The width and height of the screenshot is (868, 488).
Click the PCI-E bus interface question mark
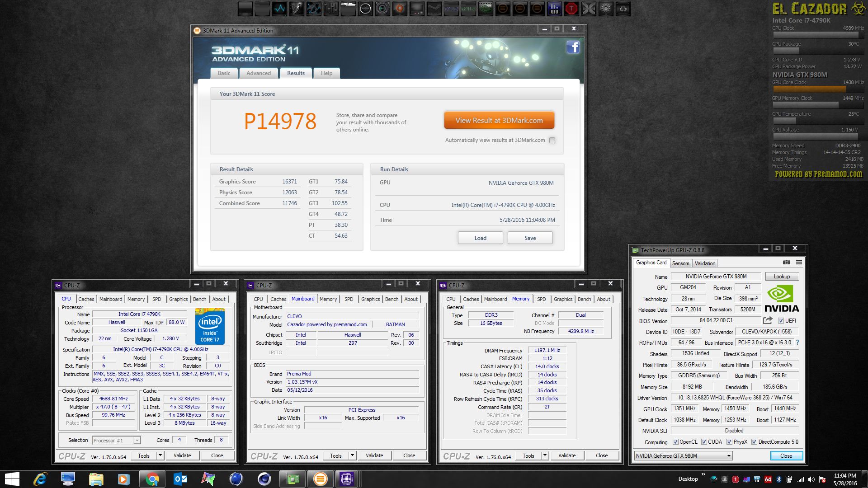pyautogui.click(x=797, y=343)
